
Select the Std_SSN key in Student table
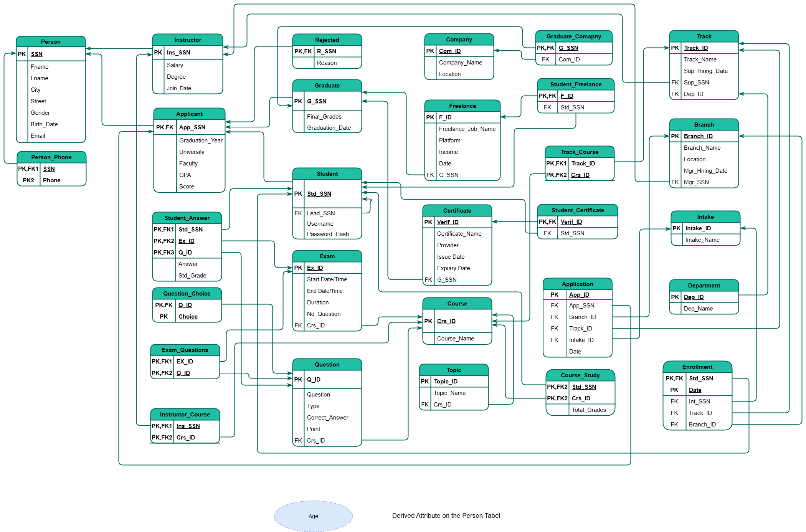(319, 194)
